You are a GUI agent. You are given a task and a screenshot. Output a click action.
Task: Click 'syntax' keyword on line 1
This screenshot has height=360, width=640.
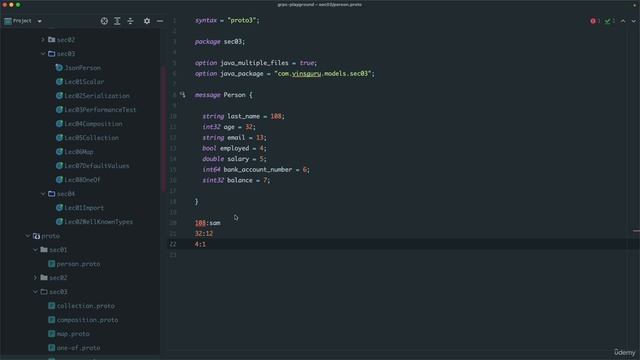(x=206, y=20)
